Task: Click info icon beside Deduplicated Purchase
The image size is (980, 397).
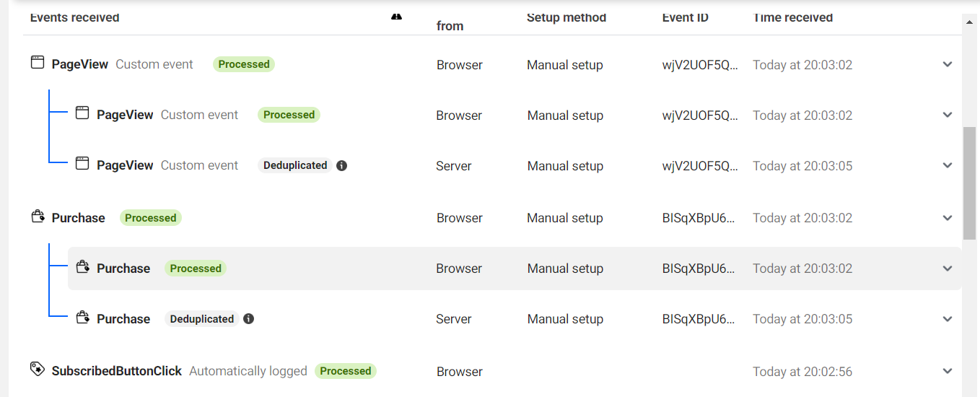Action: [x=248, y=318]
